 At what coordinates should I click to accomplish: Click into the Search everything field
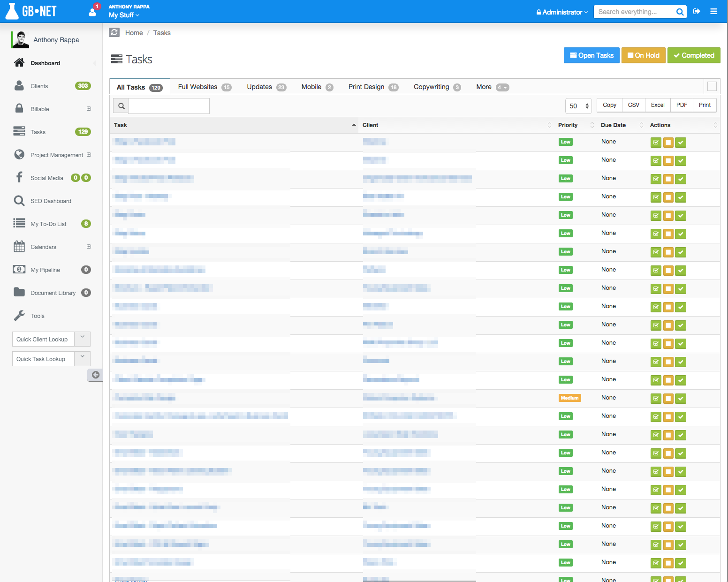tap(634, 12)
